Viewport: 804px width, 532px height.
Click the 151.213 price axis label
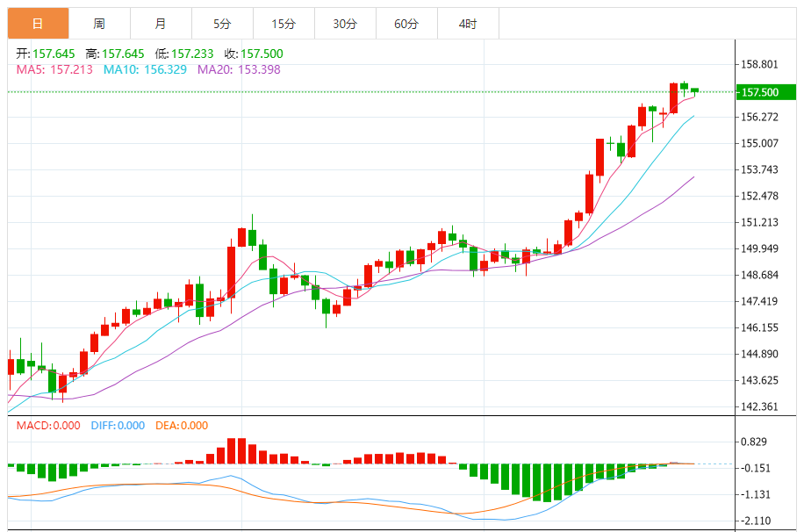point(759,222)
